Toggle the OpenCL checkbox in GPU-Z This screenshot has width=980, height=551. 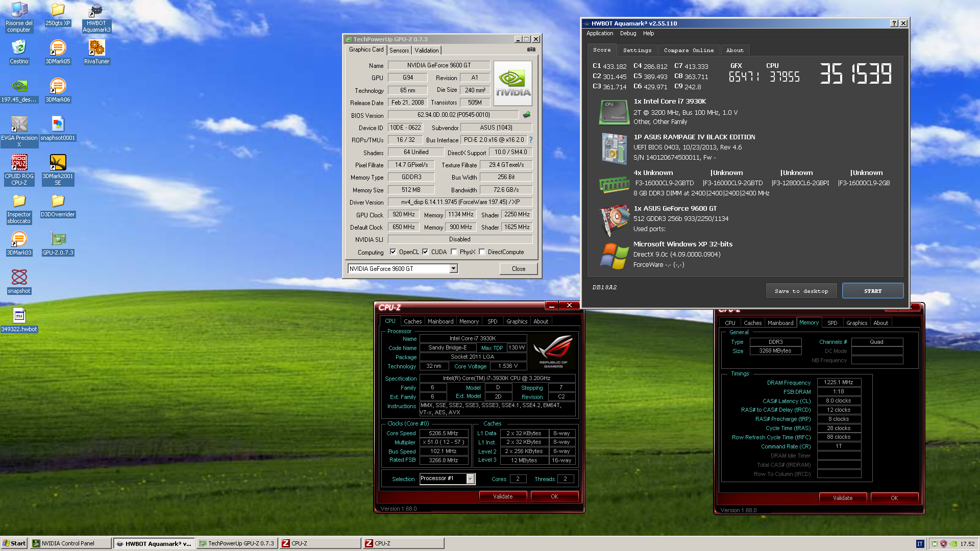click(x=393, y=252)
